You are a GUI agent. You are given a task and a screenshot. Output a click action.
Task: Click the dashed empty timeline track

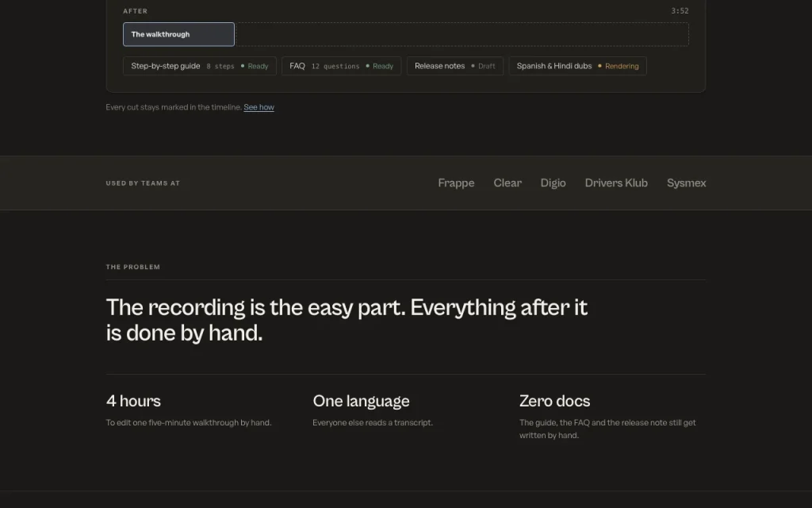462,34
